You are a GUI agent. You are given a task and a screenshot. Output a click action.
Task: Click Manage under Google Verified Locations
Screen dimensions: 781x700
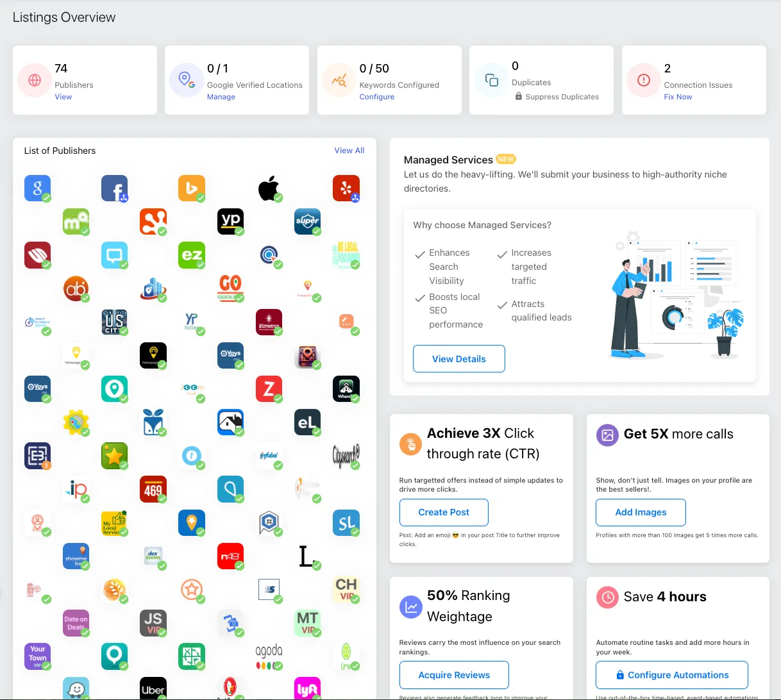(221, 97)
